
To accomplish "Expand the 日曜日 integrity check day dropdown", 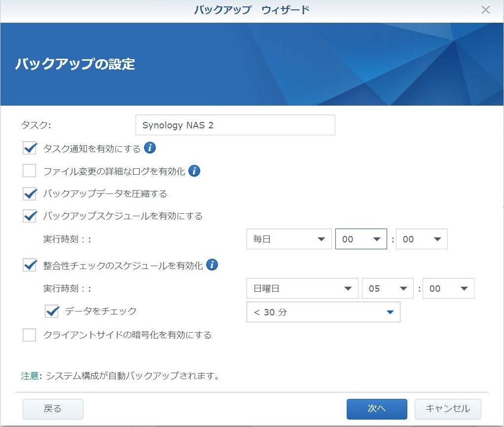I will click(302, 289).
